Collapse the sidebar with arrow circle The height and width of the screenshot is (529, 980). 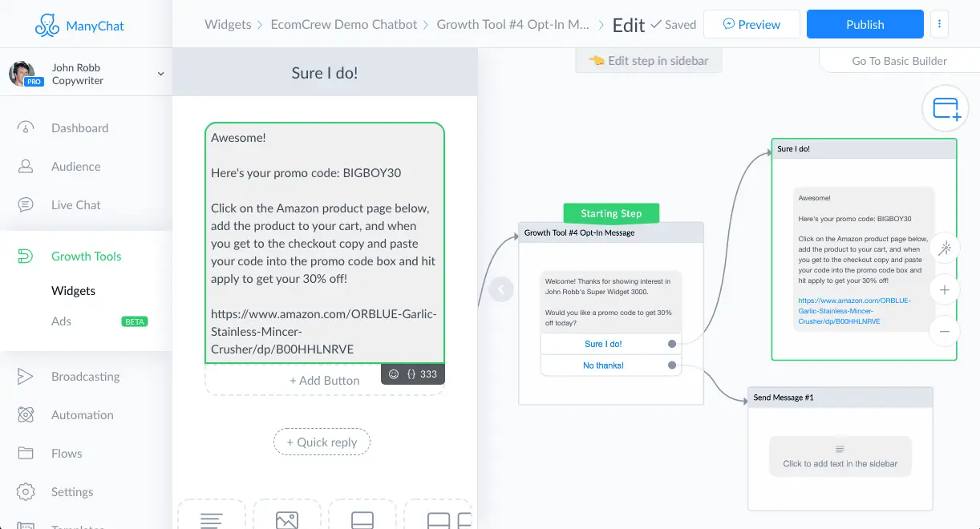(x=501, y=289)
